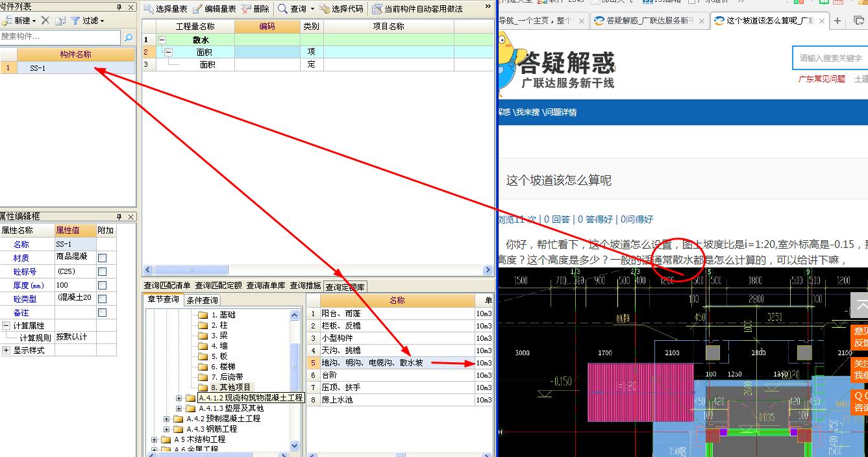This screenshot has width=868, height=457.
Task: Close the browser tab 答疑解惑_广联达服务新干线
Action: click(x=702, y=21)
